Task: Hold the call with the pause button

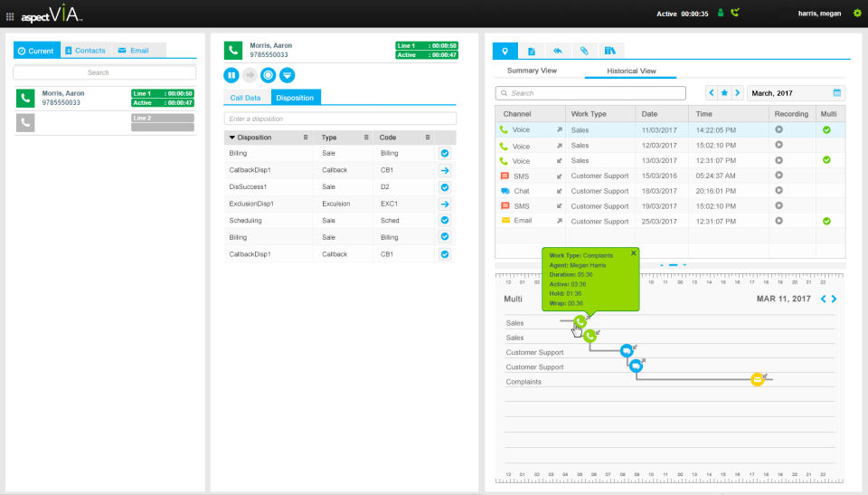Action: click(231, 75)
